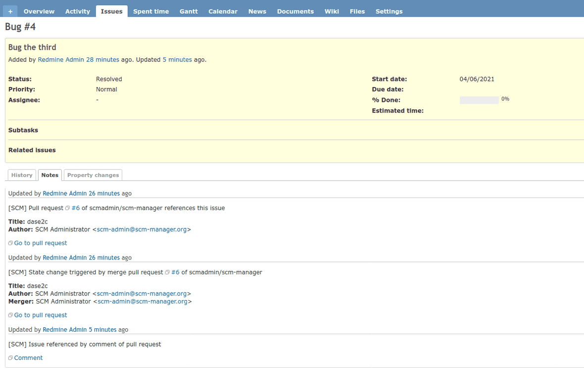Open the green plus new-content icon
Screen dimensions: 584x392
9,10
